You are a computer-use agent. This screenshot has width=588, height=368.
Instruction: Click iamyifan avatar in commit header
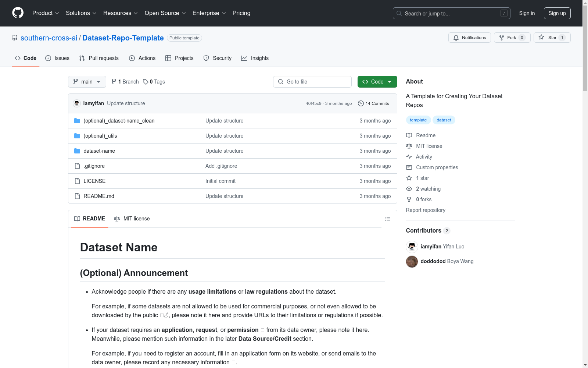coord(77,103)
